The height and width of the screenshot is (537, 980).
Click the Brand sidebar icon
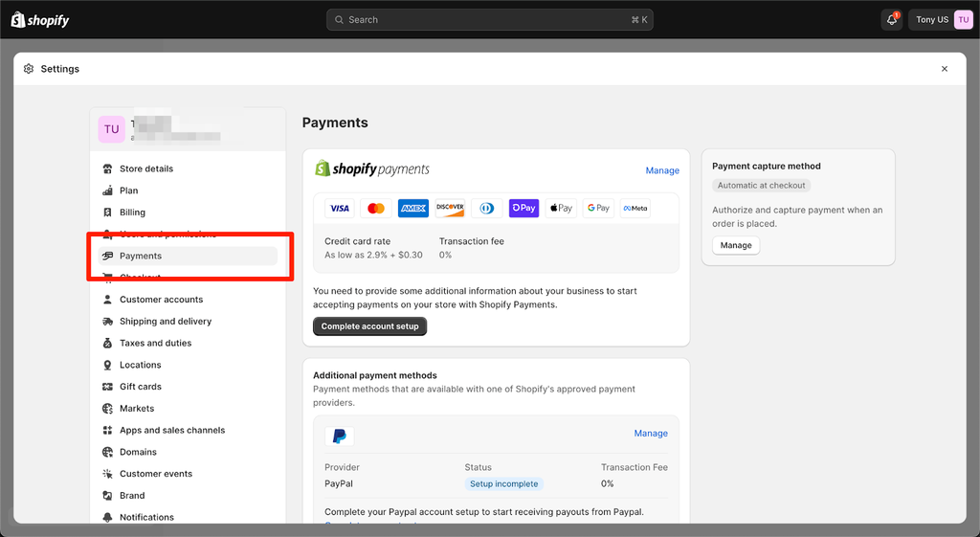coord(107,496)
